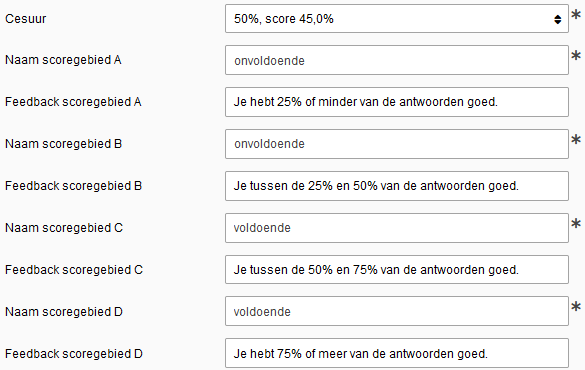The image size is (585, 370).
Task: Focus the Naam scoregebied C input
Action: [x=397, y=228]
